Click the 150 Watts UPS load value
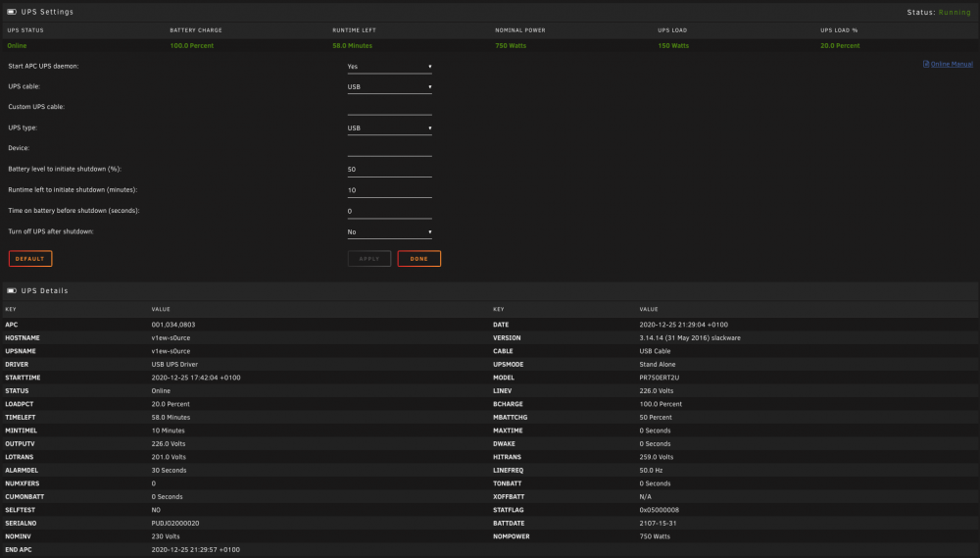The image size is (980, 558). [x=673, y=46]
